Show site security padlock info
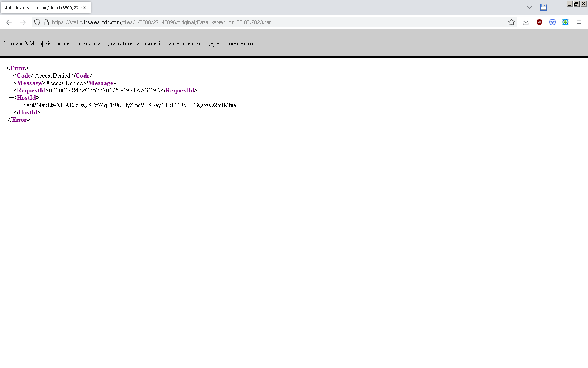Screen dimensions: 588x368 coord(46,22)
